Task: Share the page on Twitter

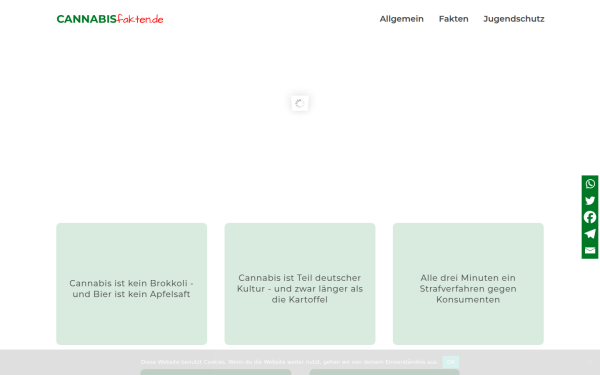Action: point(590,201)
